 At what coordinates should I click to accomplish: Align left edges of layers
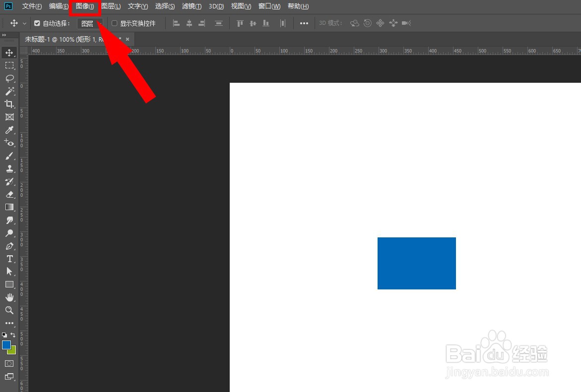(176, 23)
